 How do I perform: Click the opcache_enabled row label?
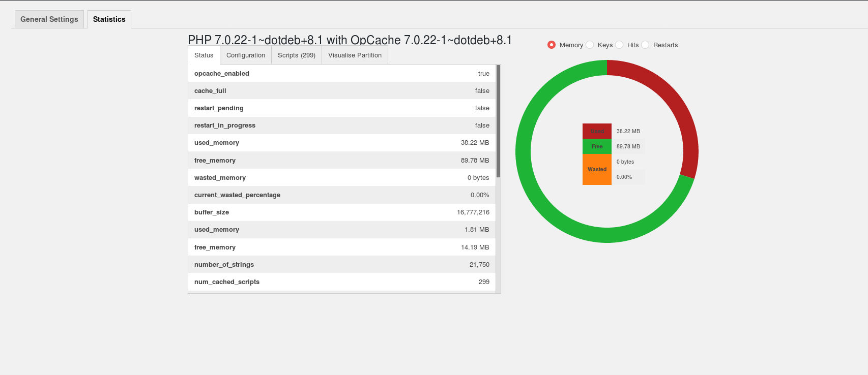(222, 74)
